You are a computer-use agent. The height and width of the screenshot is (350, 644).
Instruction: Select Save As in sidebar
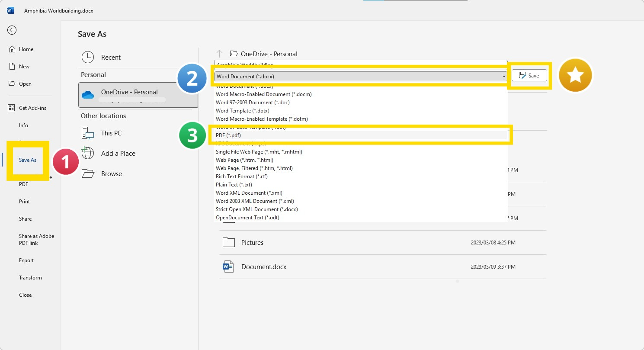(28, 160)
